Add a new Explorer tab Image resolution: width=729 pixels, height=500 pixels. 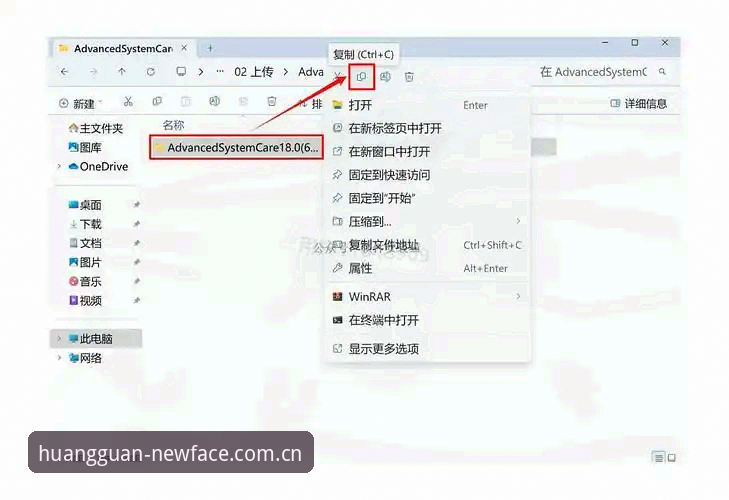[x=210, y=48]
